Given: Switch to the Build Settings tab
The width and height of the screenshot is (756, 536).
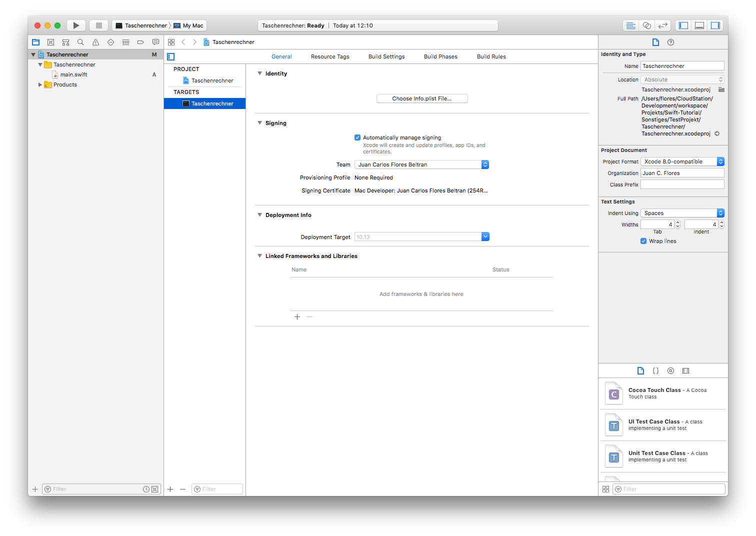Looking at the screenshot, I should pos(386,56).
